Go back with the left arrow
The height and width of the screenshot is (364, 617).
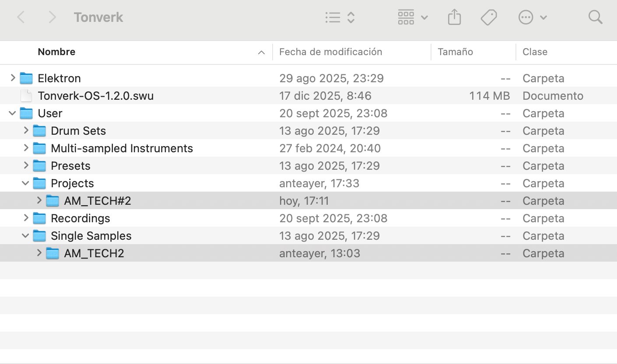click(21, 17)
